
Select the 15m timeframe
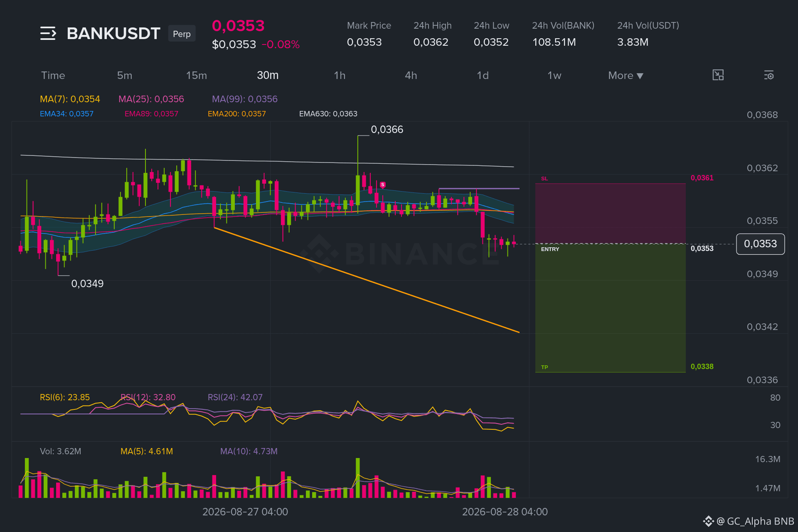point(197,76)
